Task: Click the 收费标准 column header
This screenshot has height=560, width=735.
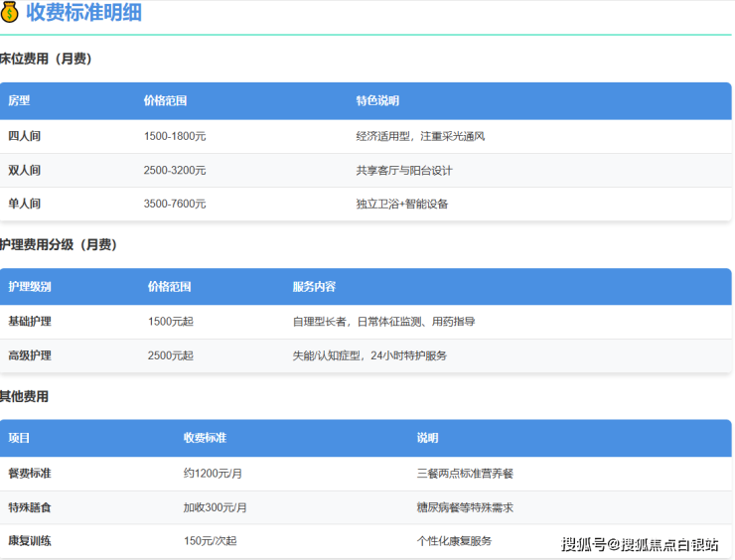Action: click(205, 438)
